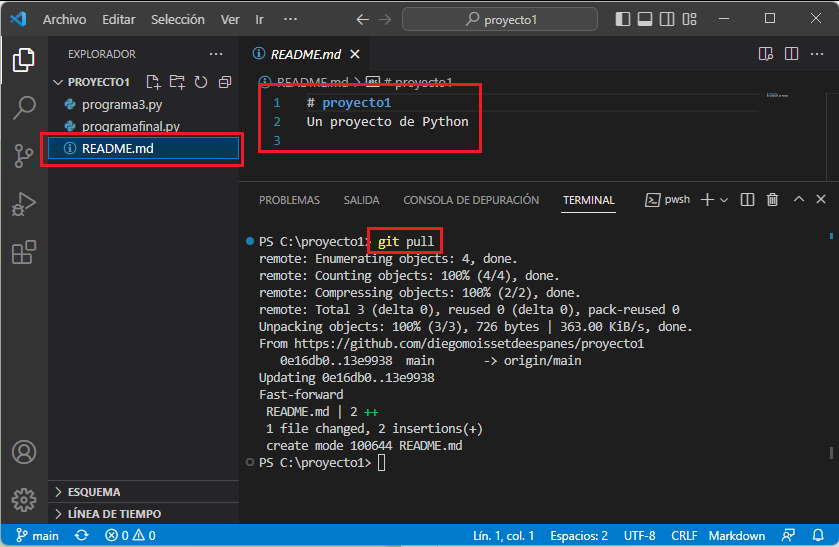Viewport: 839px width, 547px height.
Task: Close the README.md editor tab
Action: tap(355, 54)
